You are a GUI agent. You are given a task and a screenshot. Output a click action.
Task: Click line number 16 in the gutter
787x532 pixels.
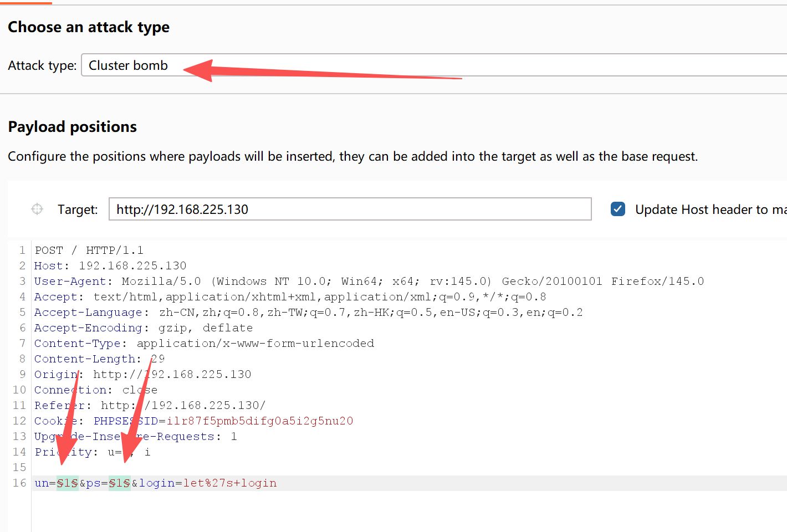[x=19, y=483]
